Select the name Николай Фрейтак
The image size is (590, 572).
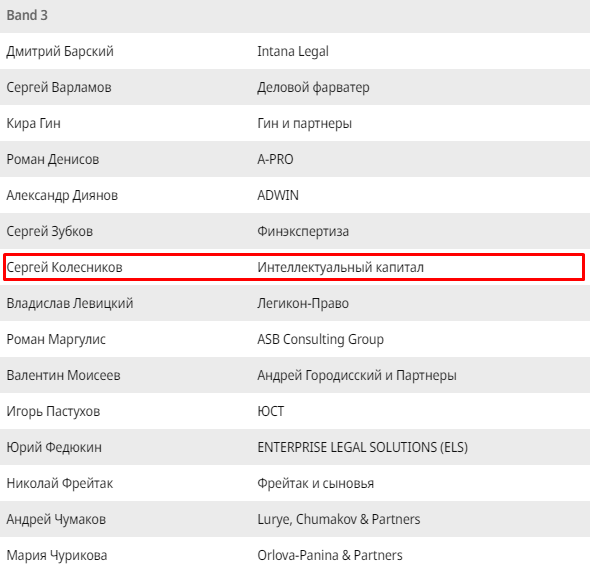[x=59, y=483]
